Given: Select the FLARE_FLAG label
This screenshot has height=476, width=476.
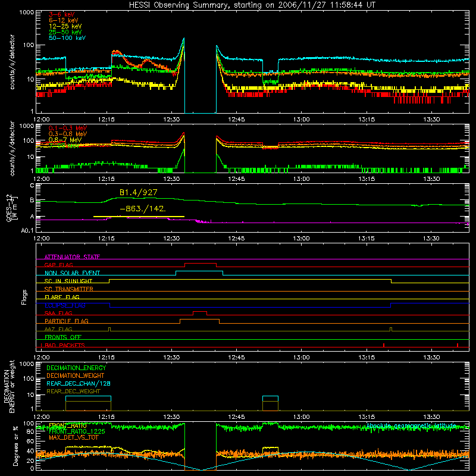Looking at the screenshot, I should (62, 297).
